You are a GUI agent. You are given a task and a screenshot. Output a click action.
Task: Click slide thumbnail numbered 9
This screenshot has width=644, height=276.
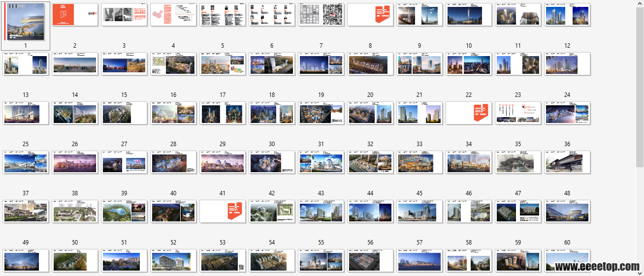click(419, 15)
